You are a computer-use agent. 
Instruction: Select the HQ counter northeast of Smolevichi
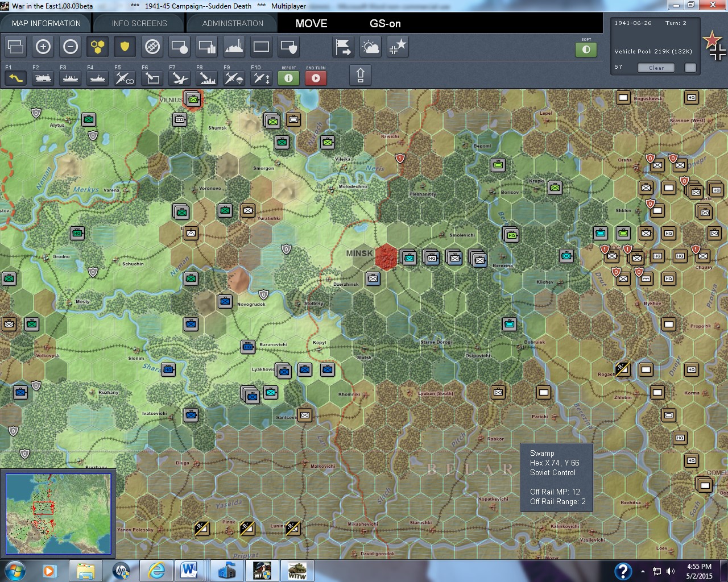[511, 234]
